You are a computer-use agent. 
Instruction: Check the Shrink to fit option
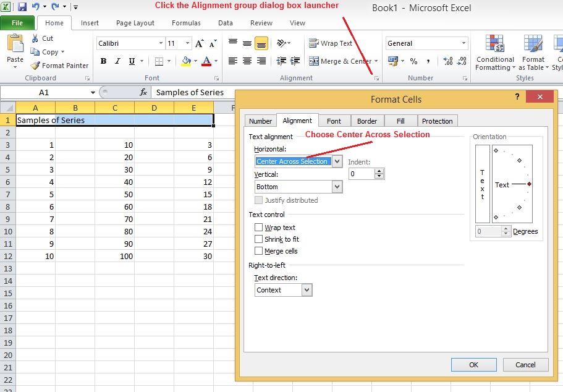coord(258,239)
